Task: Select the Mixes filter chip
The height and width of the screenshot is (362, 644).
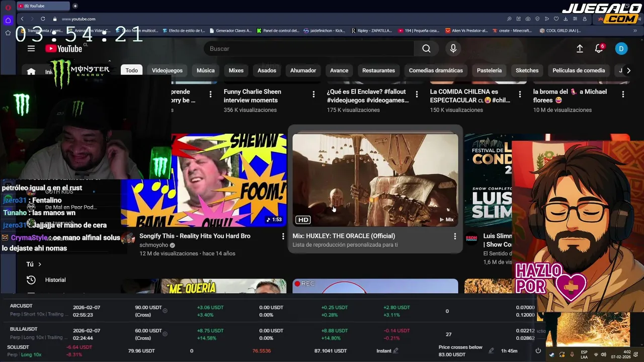Action: pyautogui.click(x=236, y=70)
